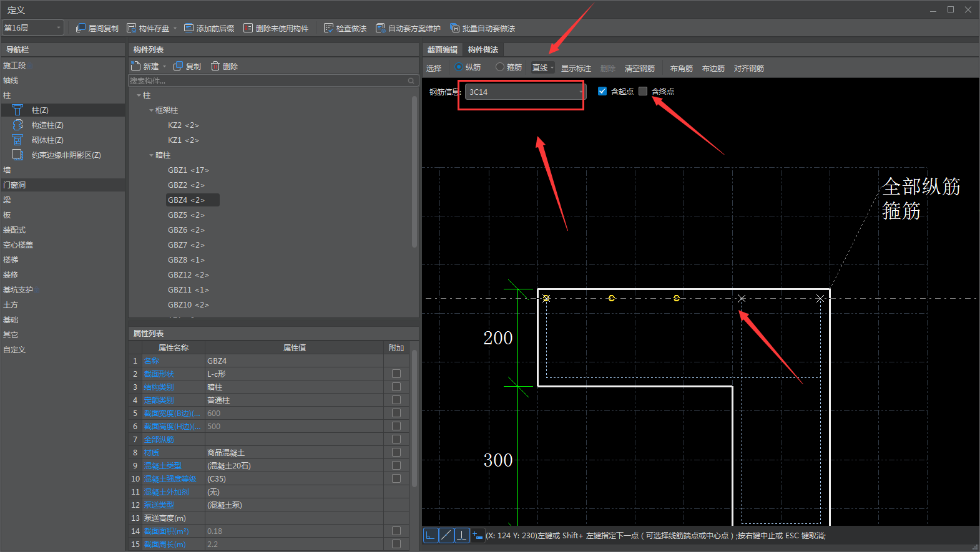Click the 批量自动套做法 icon
This screenshot has height=552, width=980.
click(x=455, y=28)
